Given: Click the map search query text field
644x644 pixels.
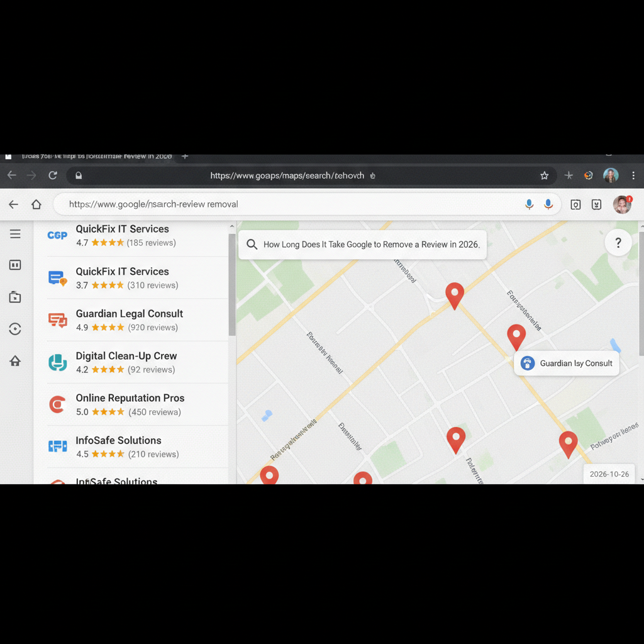Looking at the screenshot, I should coord(372,245).
